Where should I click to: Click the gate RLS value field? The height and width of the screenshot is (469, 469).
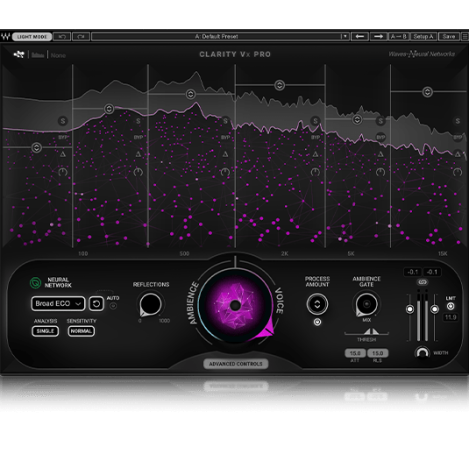point(378,353)
